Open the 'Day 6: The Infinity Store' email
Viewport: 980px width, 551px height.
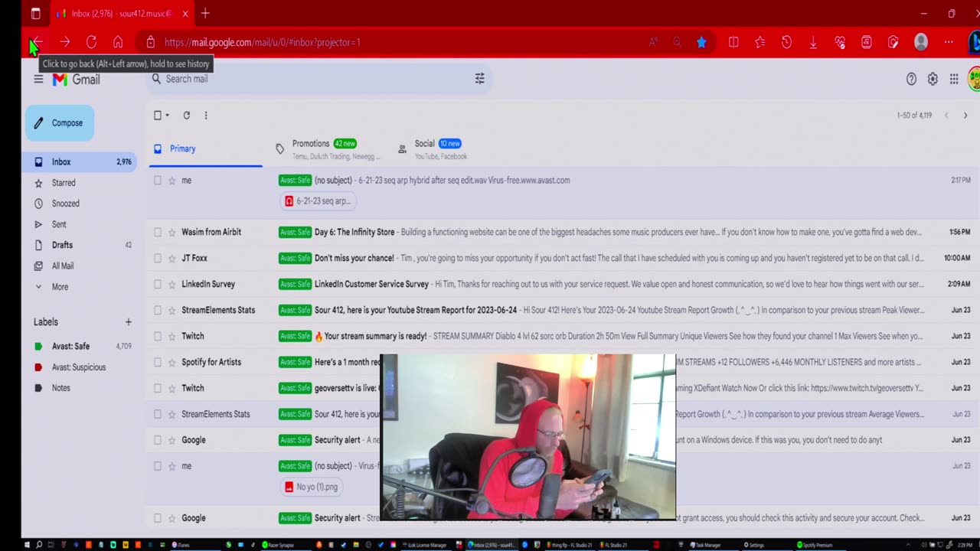(x=354, y=232)
